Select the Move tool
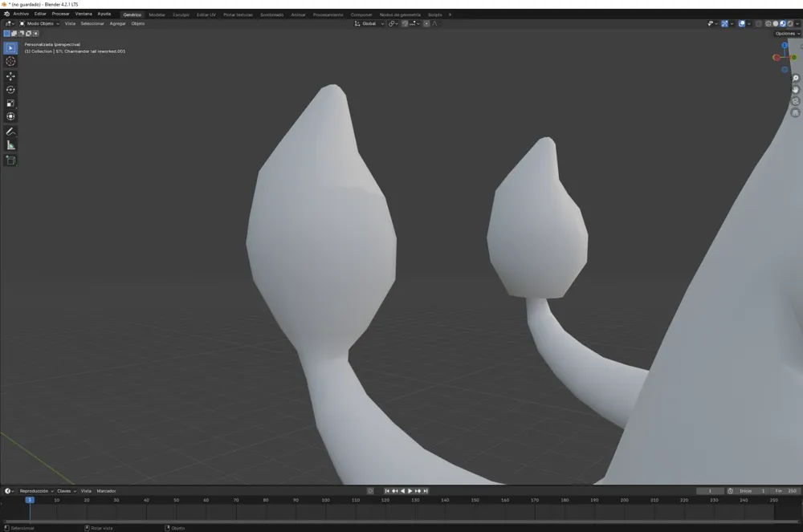 [x=10, y=76]
